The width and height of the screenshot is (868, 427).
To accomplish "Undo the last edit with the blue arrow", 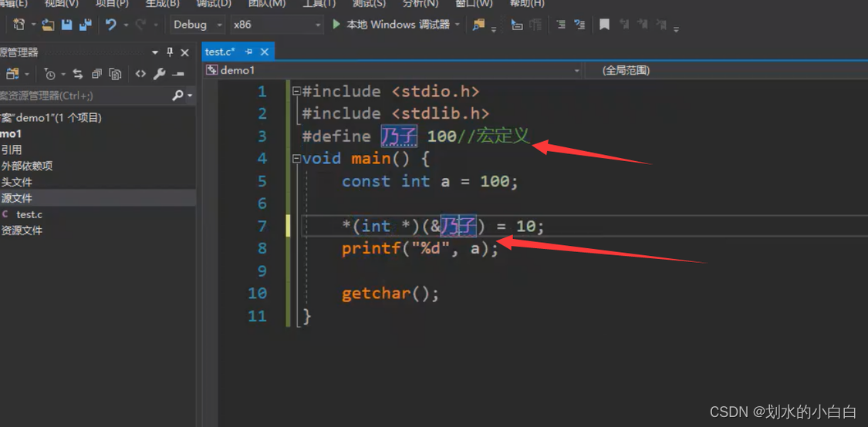I will coord(111,25).
